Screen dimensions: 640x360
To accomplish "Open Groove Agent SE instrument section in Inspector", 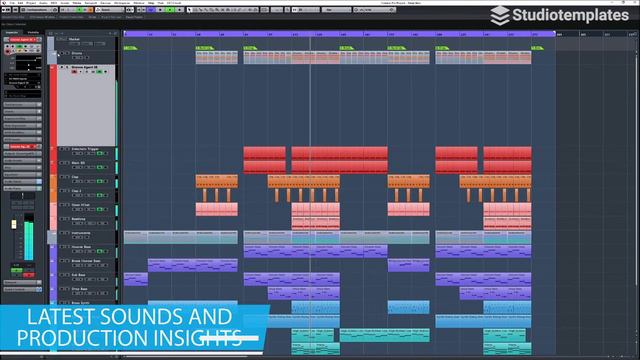I will click(x=22, y=147).
